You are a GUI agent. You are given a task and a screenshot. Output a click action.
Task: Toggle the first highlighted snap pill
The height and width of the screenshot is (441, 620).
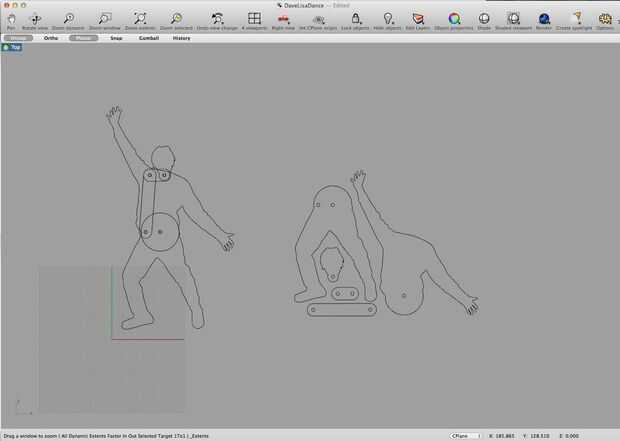tap(18, 38)
